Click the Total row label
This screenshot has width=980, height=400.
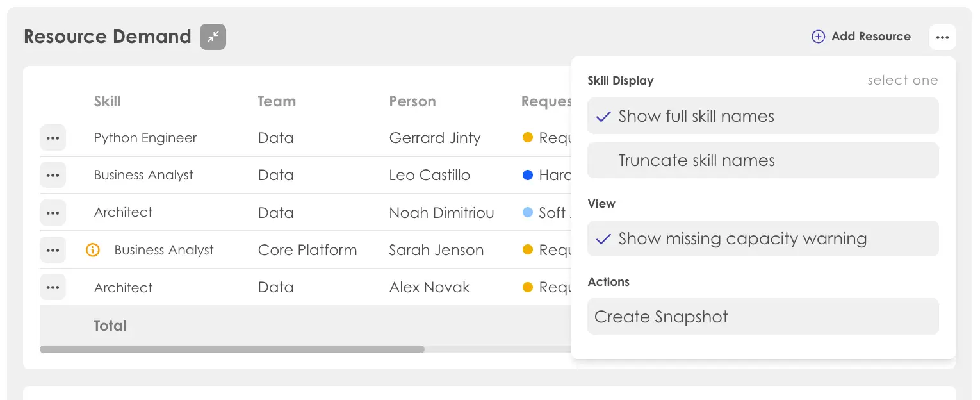tap(110, 326)
